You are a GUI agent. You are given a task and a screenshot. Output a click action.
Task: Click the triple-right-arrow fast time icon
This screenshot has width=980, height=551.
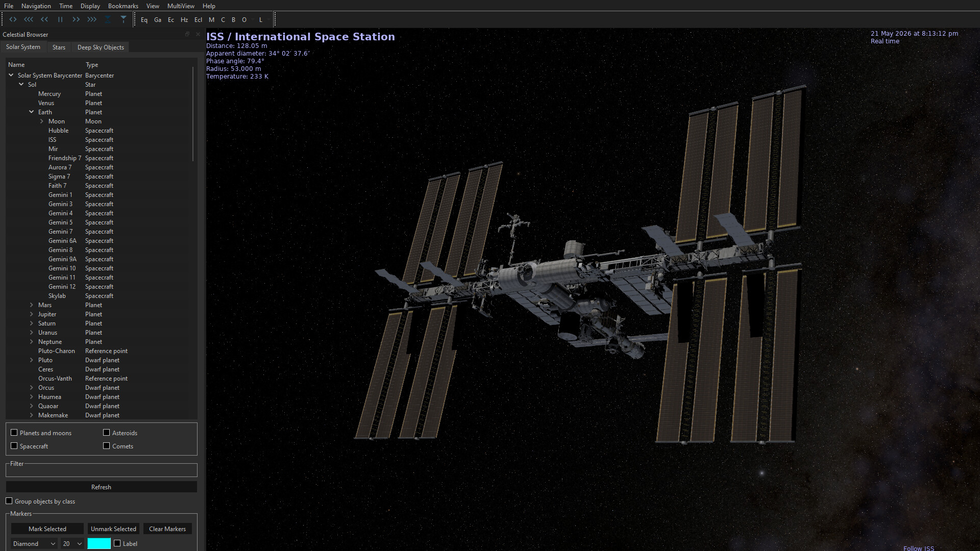point(92,19)
